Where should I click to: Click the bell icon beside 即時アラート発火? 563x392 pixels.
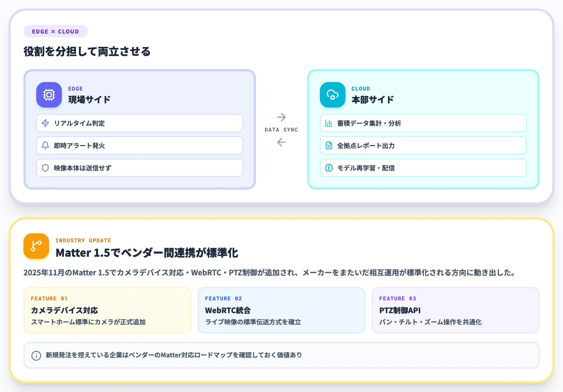[x=45, y=145]
